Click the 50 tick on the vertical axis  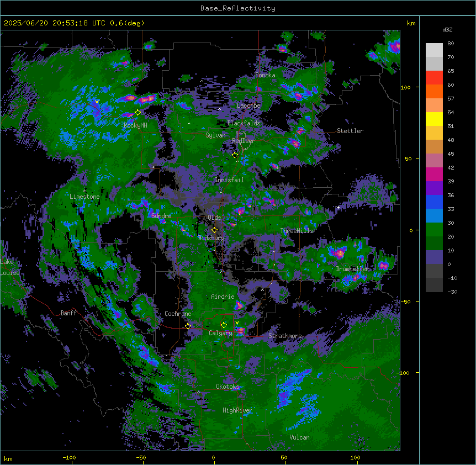(408, 158)
